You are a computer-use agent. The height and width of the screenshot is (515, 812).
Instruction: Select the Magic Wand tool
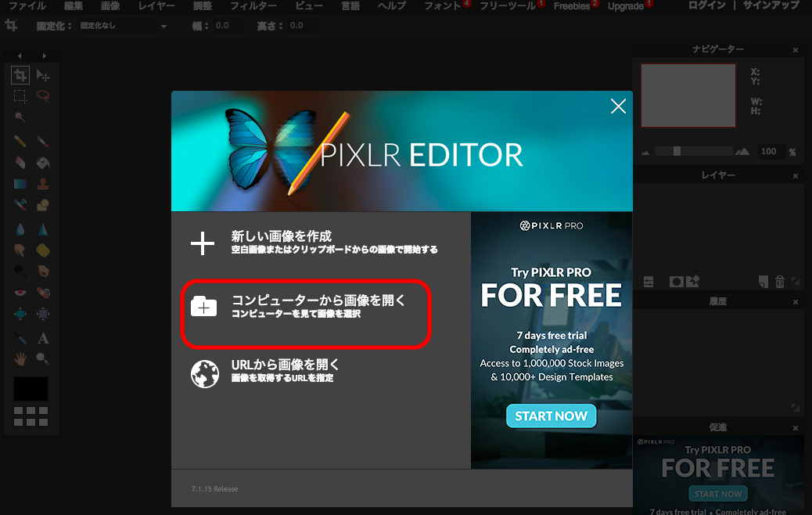[20, 117]
